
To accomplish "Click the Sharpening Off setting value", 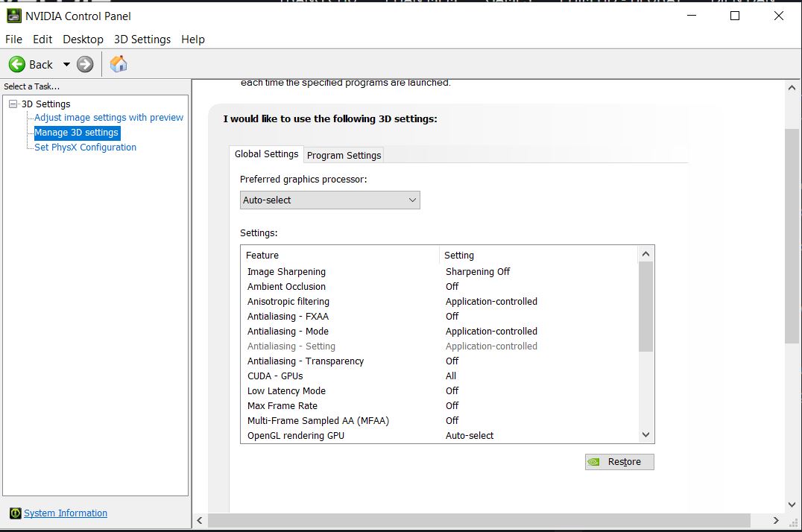I will pos(478,272).
